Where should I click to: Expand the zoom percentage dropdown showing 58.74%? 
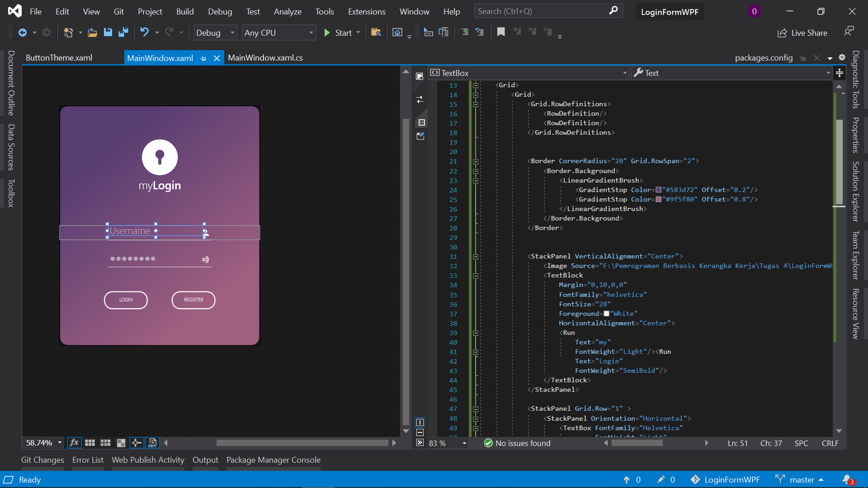(x=59, y=443)
